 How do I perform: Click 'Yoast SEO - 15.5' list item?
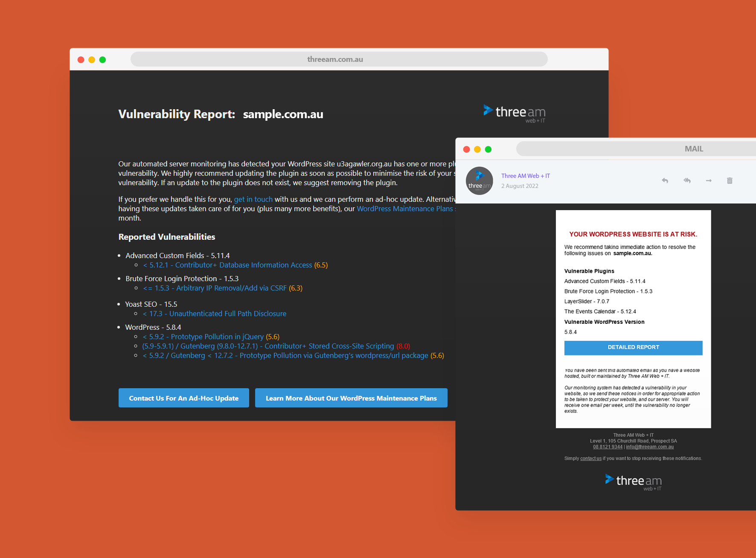tap(151, 304)
